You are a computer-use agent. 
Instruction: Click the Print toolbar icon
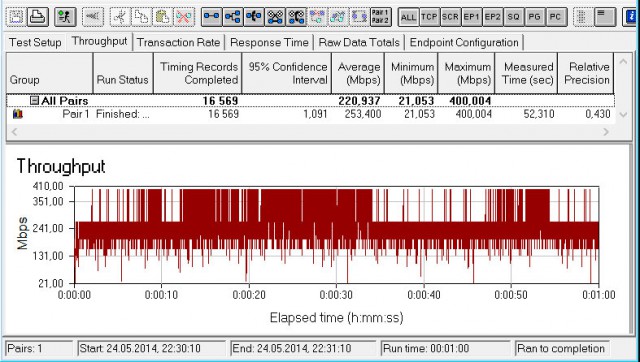point(38,17)
